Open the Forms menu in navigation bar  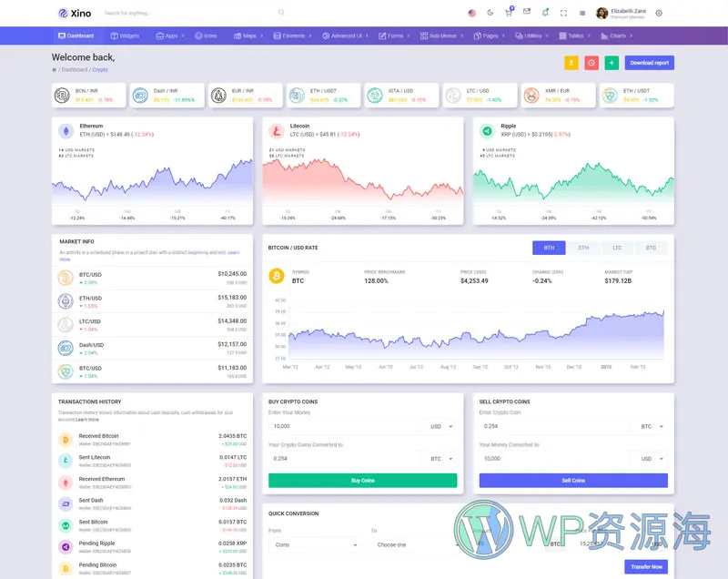pyautogui.click(x=393, y=36)
